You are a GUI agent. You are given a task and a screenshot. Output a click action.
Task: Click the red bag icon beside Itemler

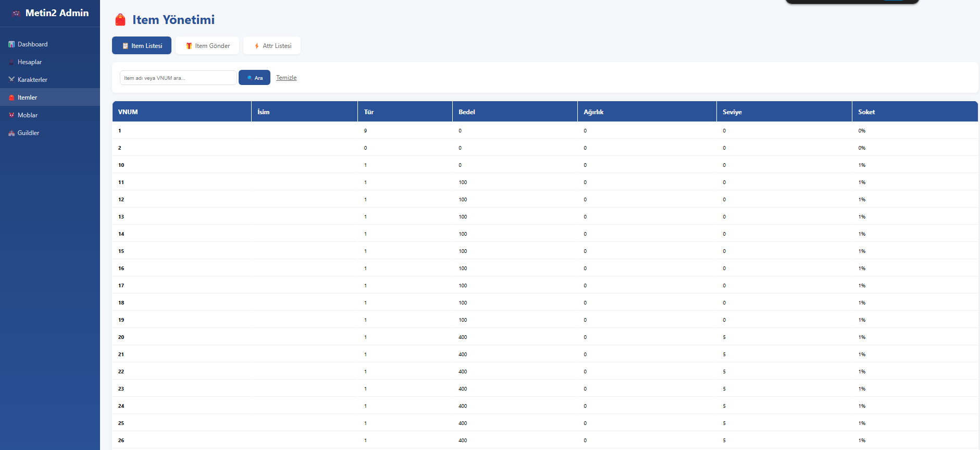pos(11,98)
